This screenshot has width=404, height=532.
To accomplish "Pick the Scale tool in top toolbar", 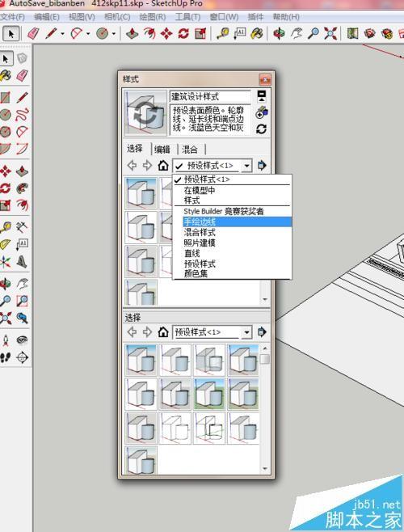I will pos(200,34).
